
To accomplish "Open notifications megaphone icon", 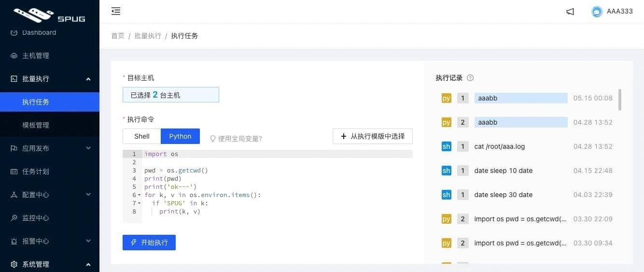I will [570, 12].
